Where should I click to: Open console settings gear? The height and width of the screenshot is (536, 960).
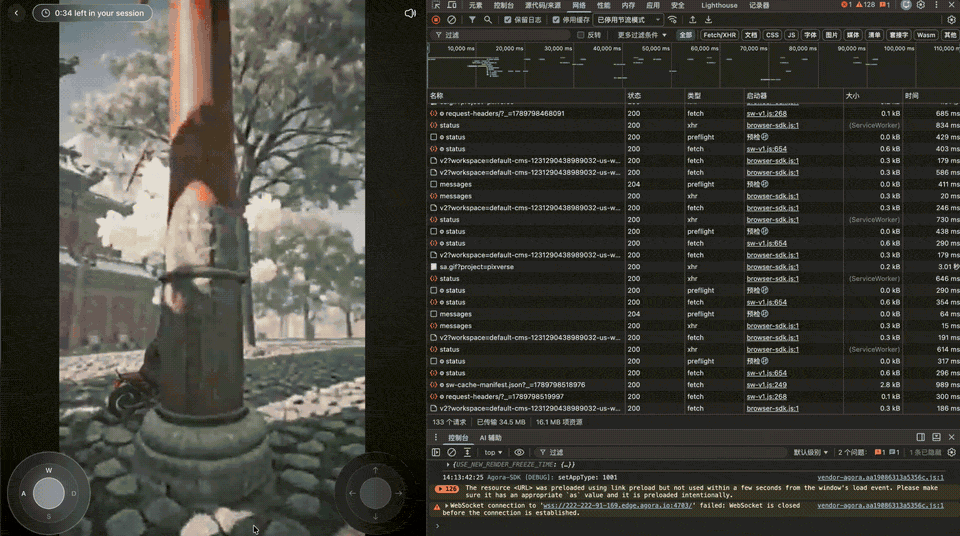pos(951,452)
